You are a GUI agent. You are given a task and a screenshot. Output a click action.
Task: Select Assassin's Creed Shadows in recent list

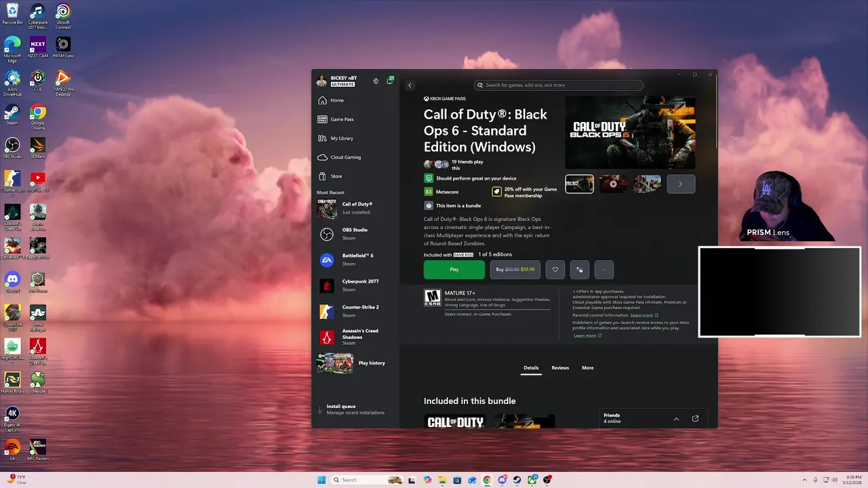pos(355,337)
